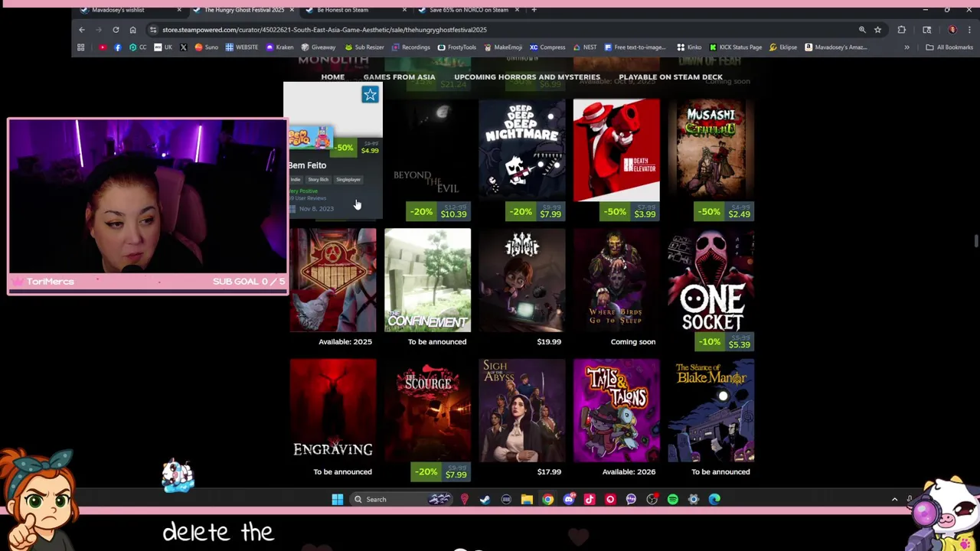Open OBS Studio from taskbar
This screenshot has height=551, width=980.
[x=652, y=500]
